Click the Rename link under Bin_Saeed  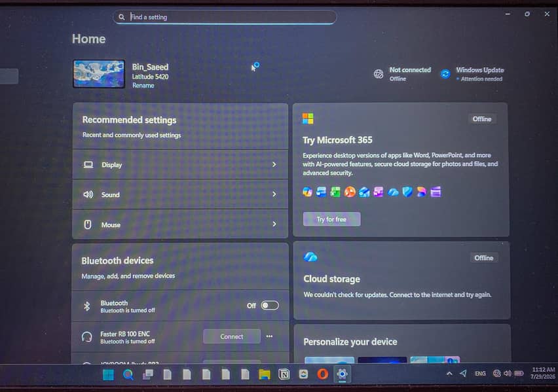click(143, 86)
